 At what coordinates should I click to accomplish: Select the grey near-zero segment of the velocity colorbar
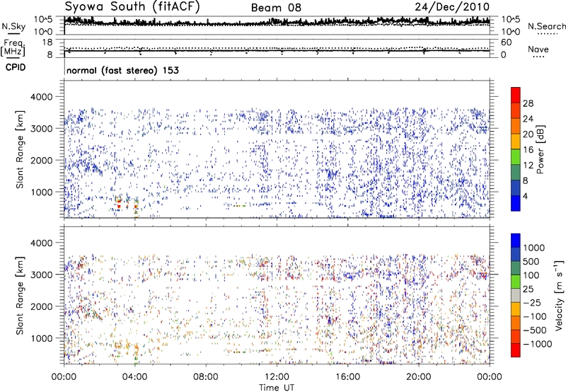coord(516,295)
